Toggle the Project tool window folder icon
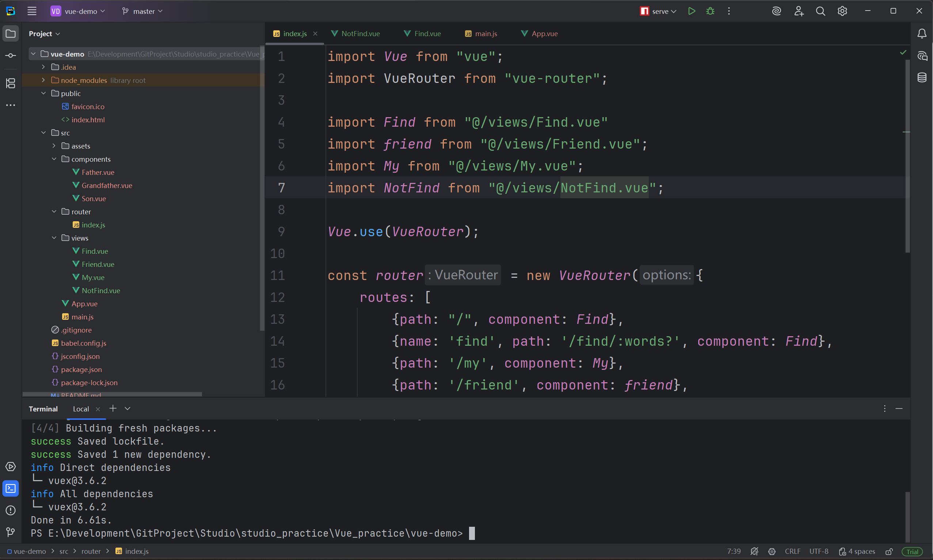 11,34
